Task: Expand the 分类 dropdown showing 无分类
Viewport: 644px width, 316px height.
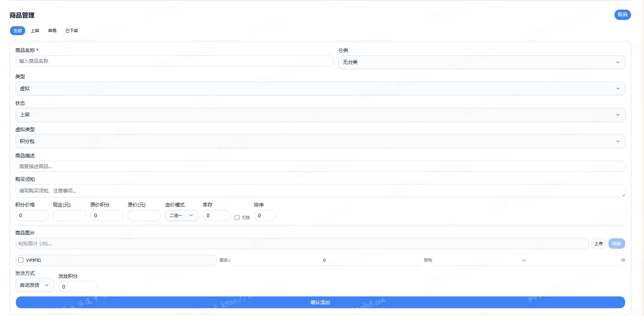Action: pyautogui.click(x=482, y=62)
